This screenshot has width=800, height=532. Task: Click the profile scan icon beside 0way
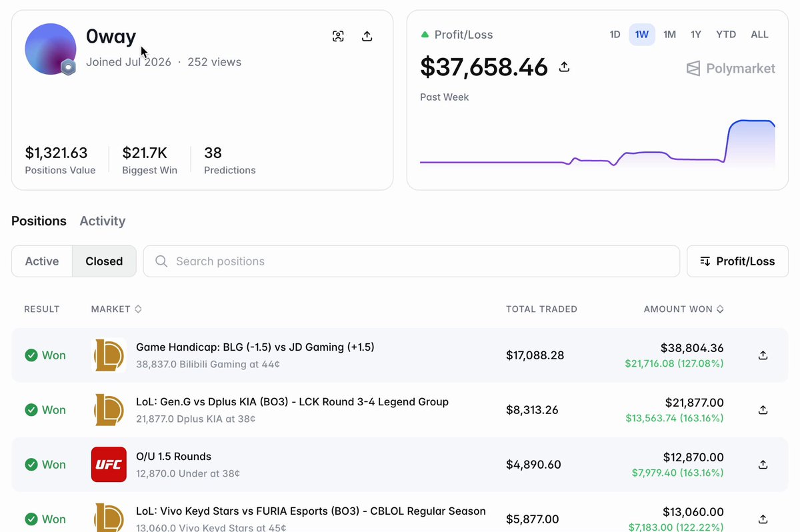point(338,36)
